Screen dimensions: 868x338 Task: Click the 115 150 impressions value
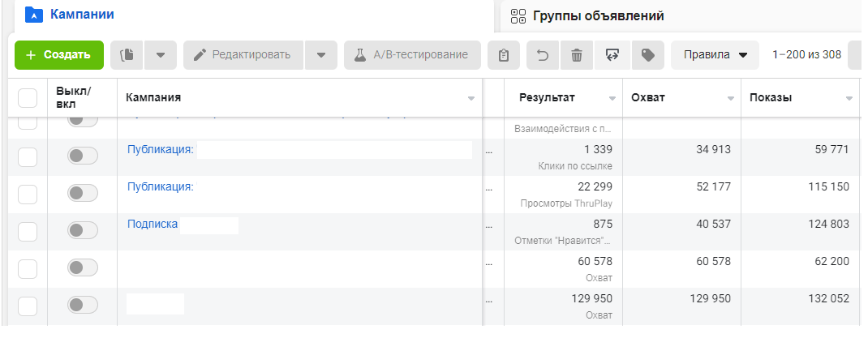point(828,187)
